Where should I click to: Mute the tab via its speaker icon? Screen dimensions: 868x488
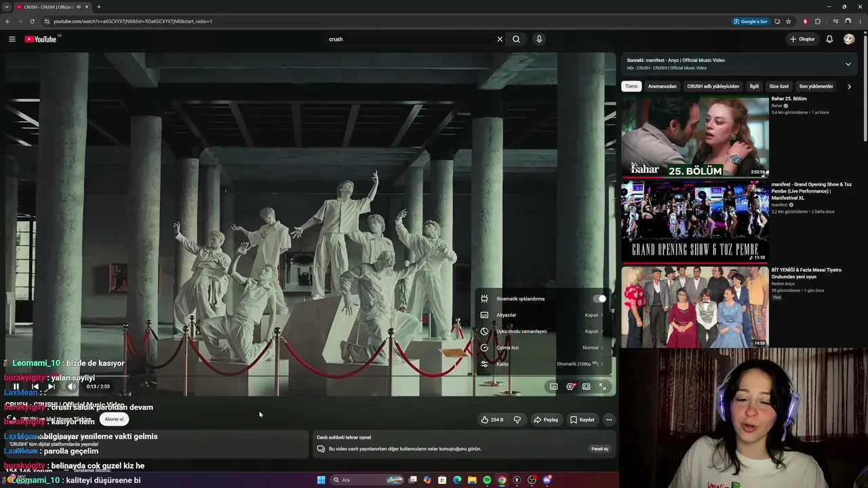[x=79, y=7]
